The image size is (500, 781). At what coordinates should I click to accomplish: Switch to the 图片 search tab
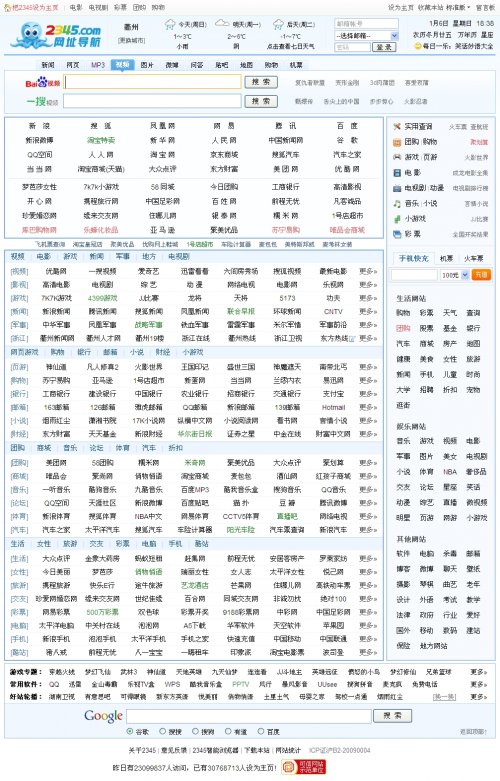click(147, 65)
